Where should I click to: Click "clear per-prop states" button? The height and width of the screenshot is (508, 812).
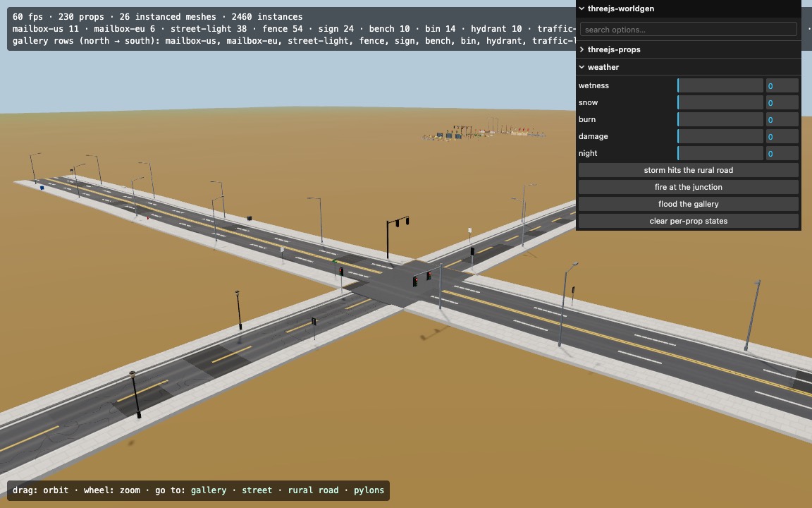click(x=688, y=221)
